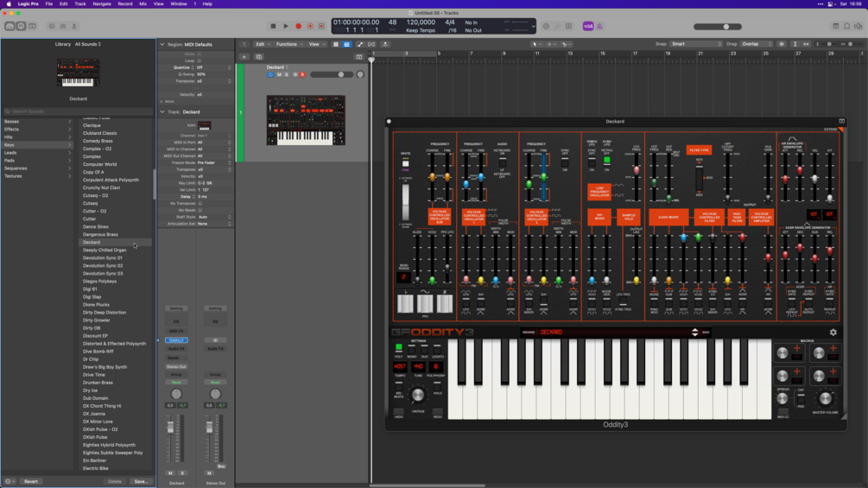Open the Window menu
Screen dimensions: 868x488
pyautogui.click(x=178, y=3)
